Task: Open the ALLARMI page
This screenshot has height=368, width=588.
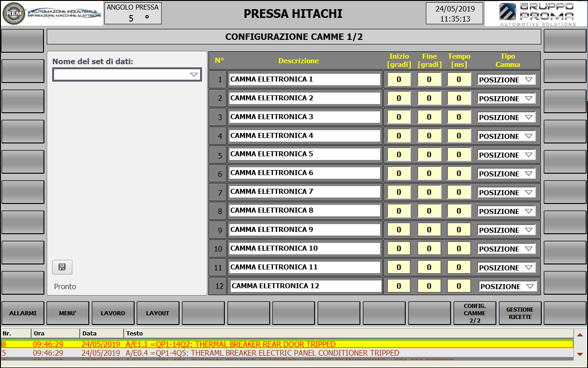Action: (23, 313)
